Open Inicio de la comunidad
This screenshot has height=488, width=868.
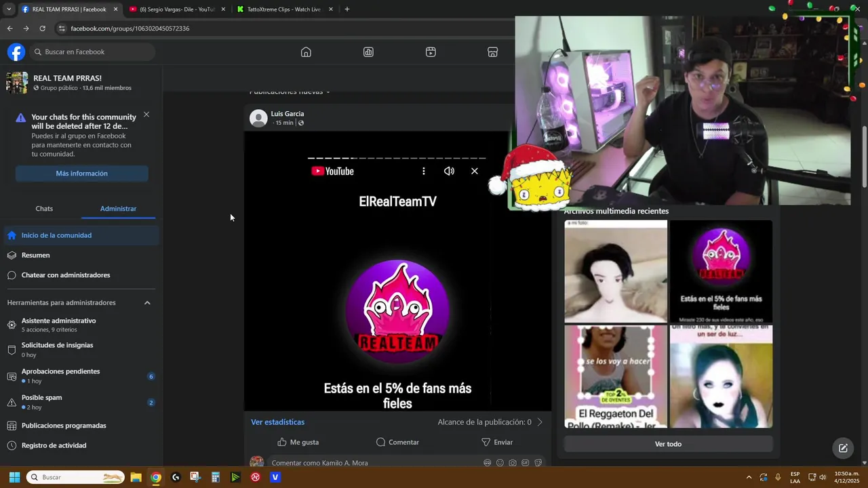tap(82, 235)
